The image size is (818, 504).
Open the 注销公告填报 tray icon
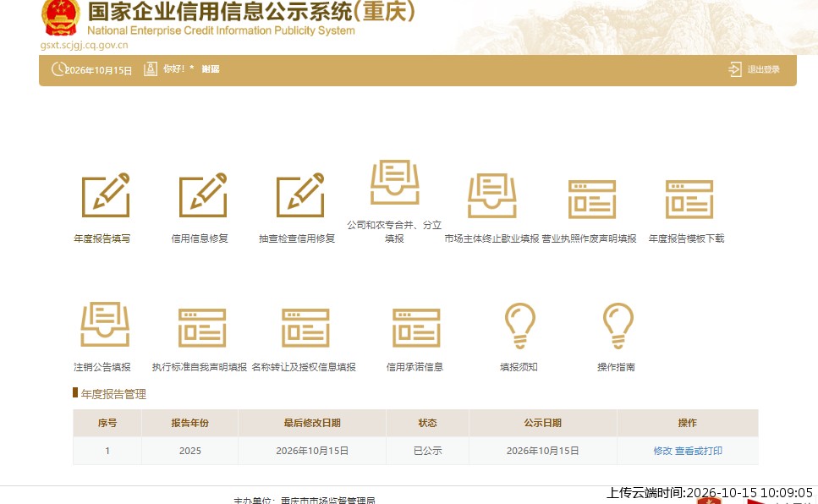click(105, 324)
